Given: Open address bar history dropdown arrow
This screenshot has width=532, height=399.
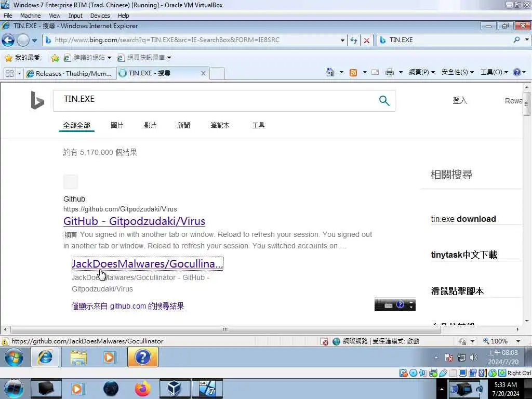Looking at the screenshot, I should pyautogui.click(x=342, y=41).
